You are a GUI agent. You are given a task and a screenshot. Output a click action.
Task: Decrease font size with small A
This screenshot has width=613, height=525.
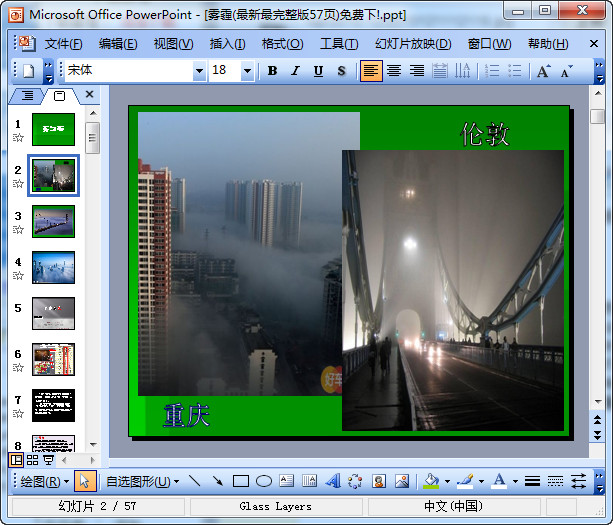point(566,71)
